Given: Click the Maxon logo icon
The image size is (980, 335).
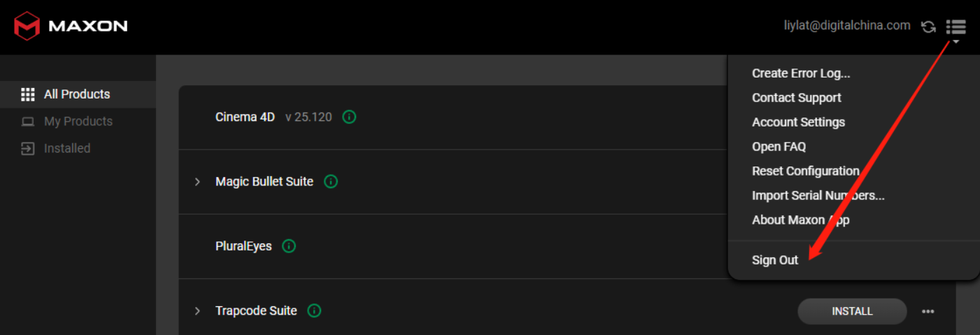Looking at the screenshot, I should [27, 27].
